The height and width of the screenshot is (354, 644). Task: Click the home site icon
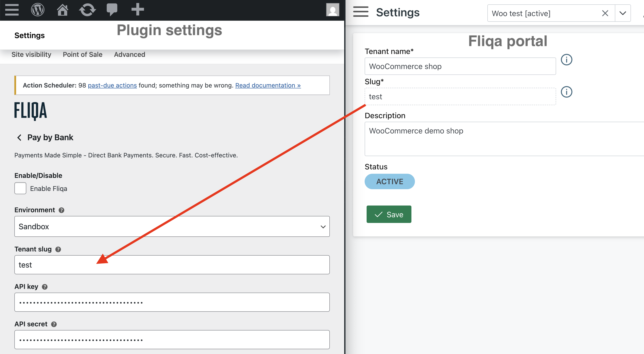[x=62, y=10]
